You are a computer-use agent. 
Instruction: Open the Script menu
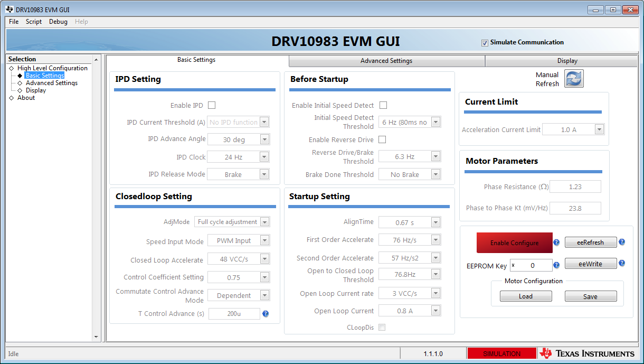(34, 22)
